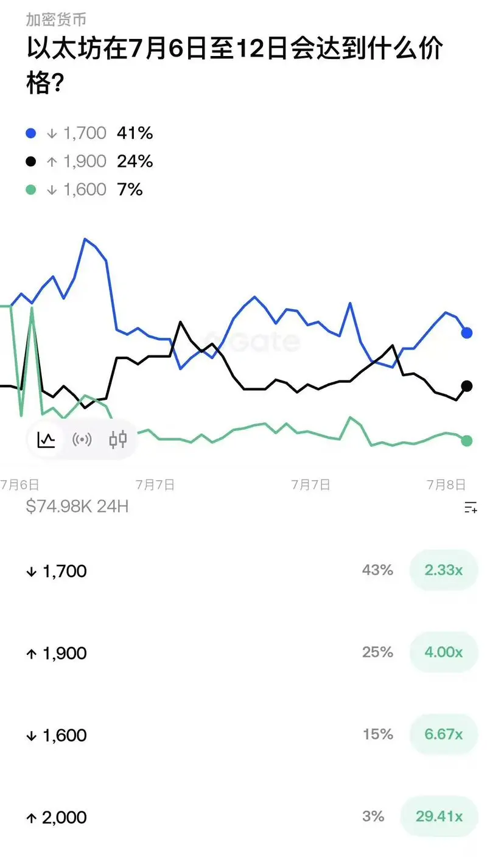Open the ↓ 1,700 outcome row
Screen dimensions: 504x868
coord(252,571)
